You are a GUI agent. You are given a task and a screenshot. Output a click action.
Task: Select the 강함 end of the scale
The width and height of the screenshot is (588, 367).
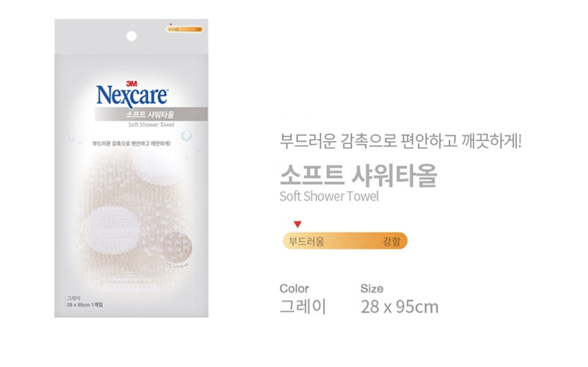392,241
